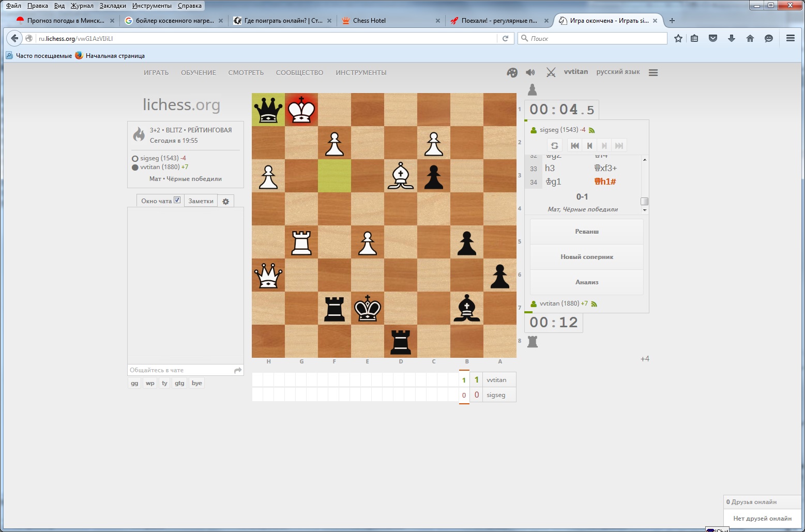The height and width of the screenshot is (532, 805).
Task: Bookmark page with Firefox star icon
Action: tap(678, 38)
